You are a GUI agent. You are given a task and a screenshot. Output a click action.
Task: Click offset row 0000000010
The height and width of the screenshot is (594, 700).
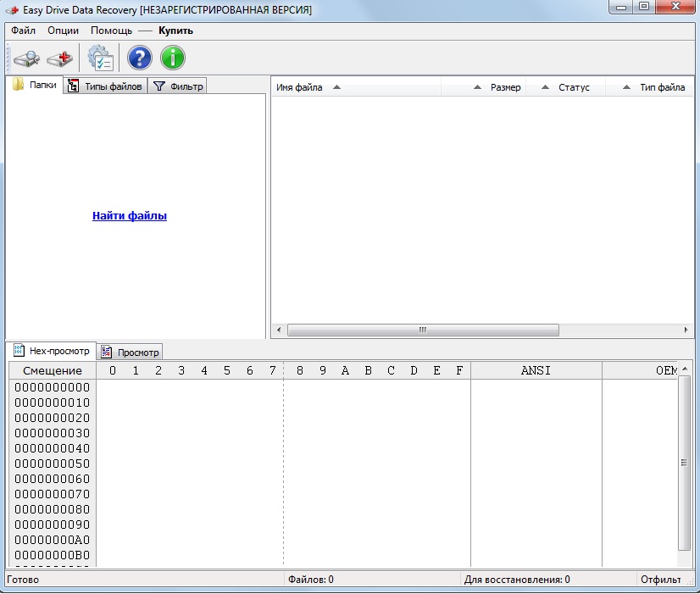pyautogui.click(x=53, y=402)
